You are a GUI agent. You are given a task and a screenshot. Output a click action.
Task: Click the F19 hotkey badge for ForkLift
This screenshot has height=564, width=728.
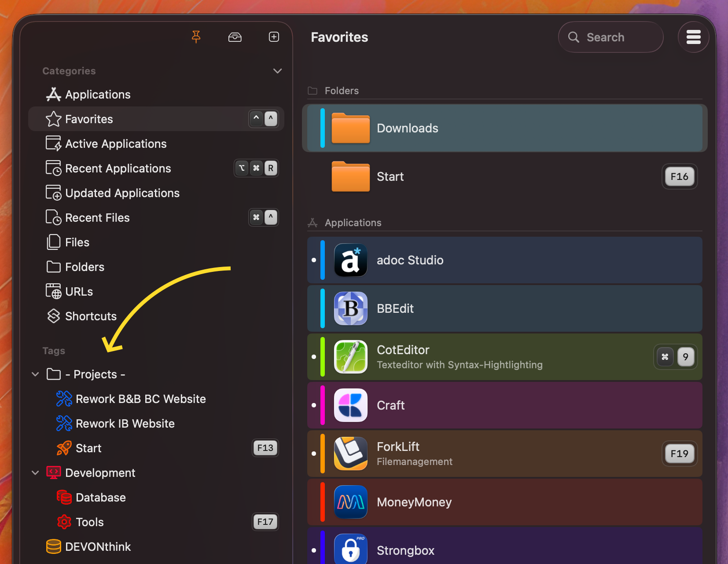(679, 454)
